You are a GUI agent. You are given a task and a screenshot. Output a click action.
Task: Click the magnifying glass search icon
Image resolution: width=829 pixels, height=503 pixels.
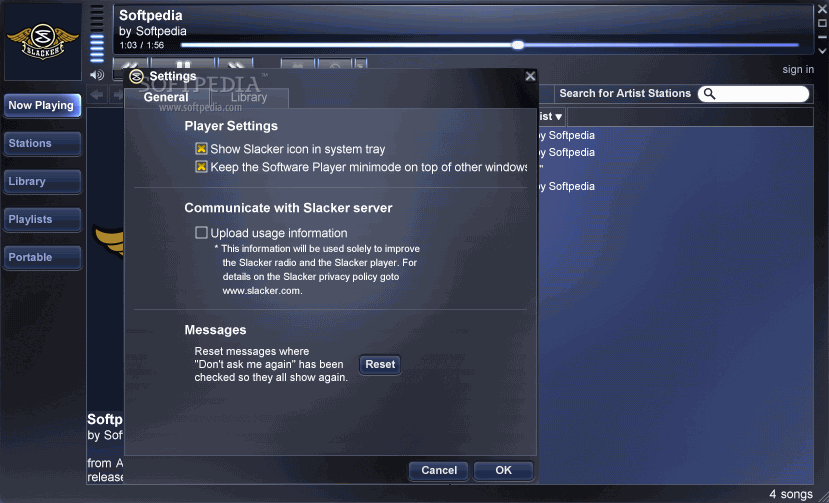click(x=710, y=94)
